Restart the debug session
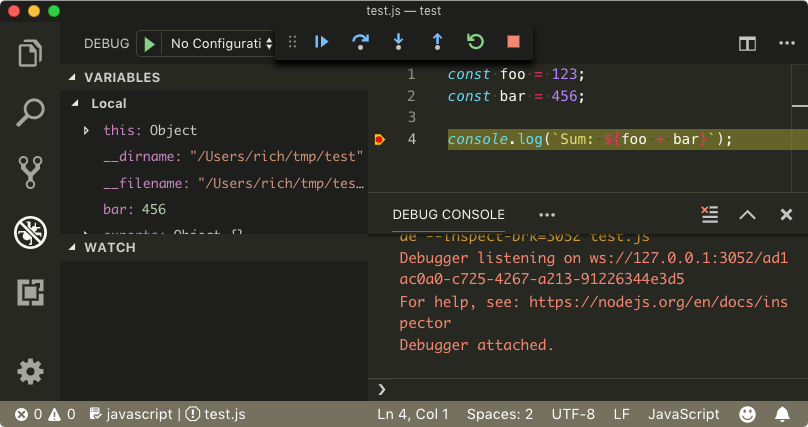This screenshot has width=808, height=427. [475, 42]
